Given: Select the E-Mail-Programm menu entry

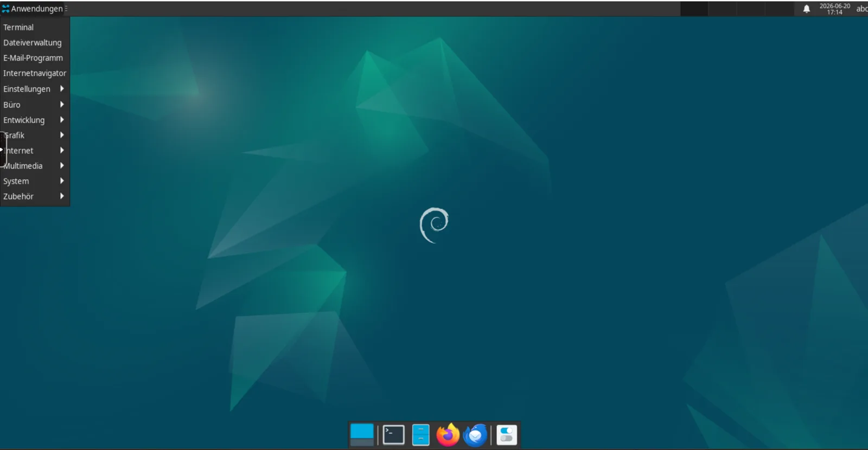Looking at the screenshot, I should 35,58.
